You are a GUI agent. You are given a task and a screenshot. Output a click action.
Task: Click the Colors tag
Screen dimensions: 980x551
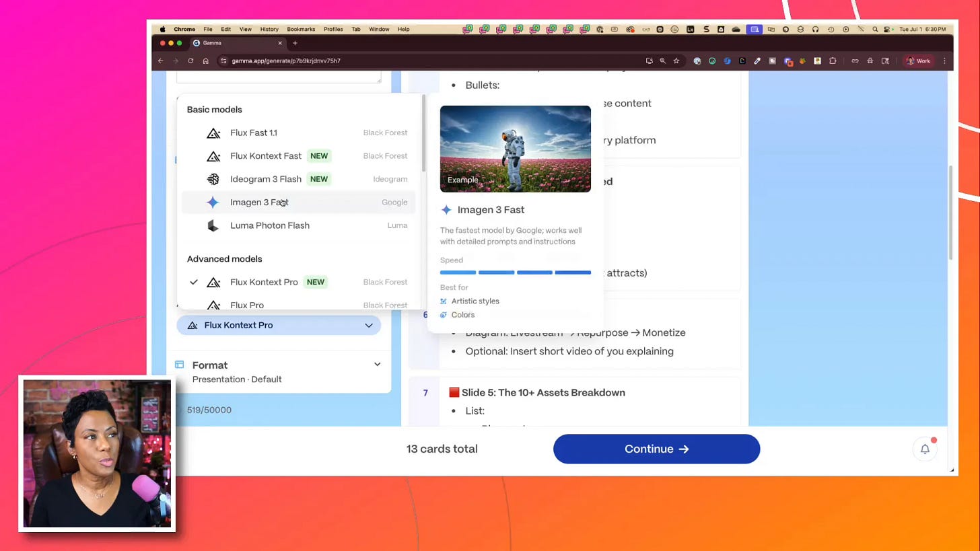click(x=458, y=315)
